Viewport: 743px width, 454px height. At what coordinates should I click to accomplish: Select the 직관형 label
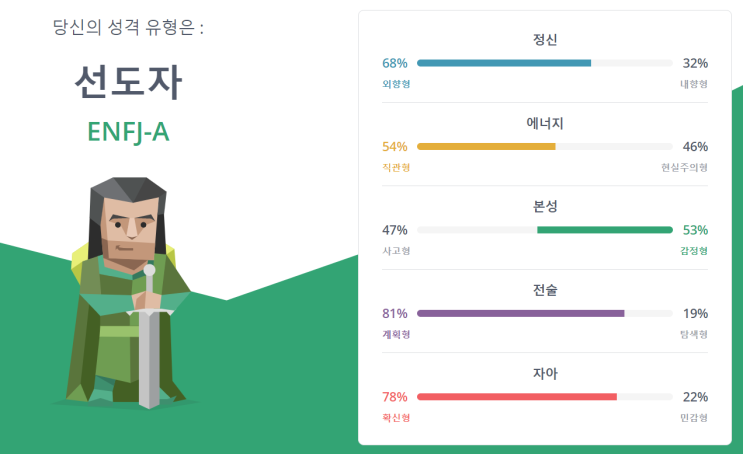[396, 167]
